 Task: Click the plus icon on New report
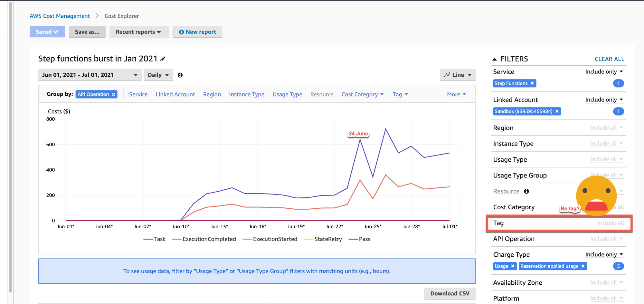182,32
